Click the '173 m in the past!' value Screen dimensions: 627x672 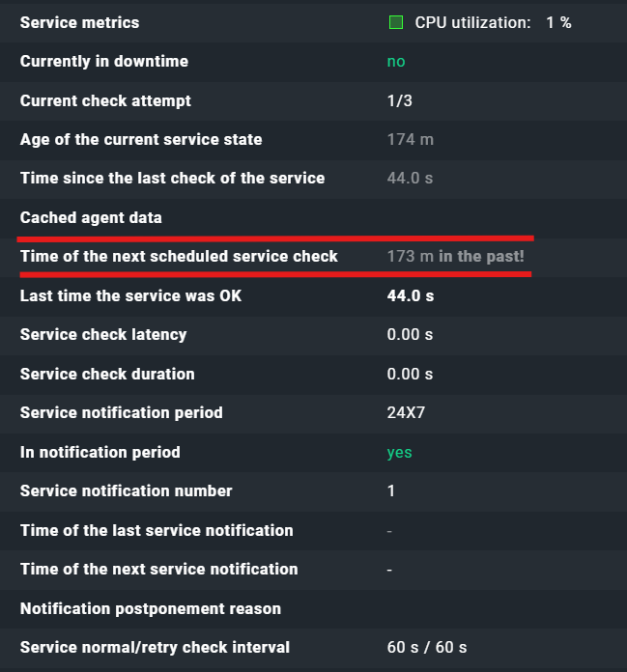click(455, 256)
